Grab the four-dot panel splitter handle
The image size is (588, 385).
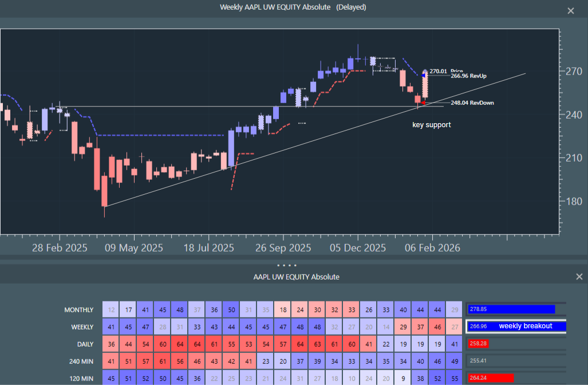pos(287,266)
